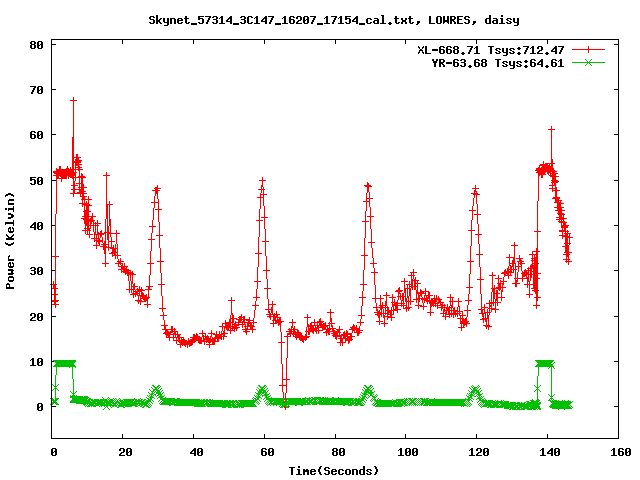Click y-axis tick label 60

pos(36,135)
